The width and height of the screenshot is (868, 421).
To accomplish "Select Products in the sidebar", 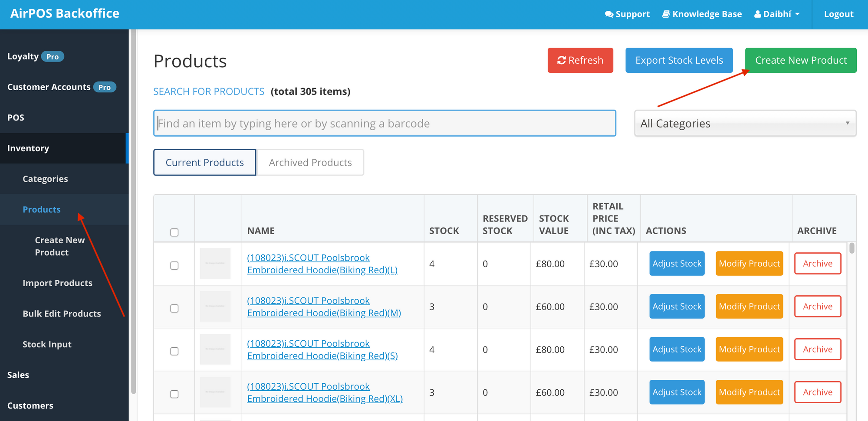I will 64,209.
